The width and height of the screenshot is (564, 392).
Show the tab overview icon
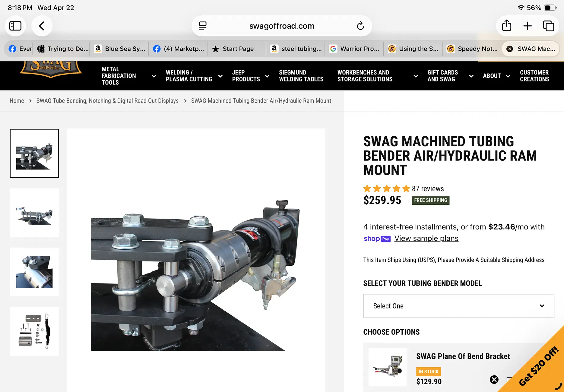[x=548, y=26]
